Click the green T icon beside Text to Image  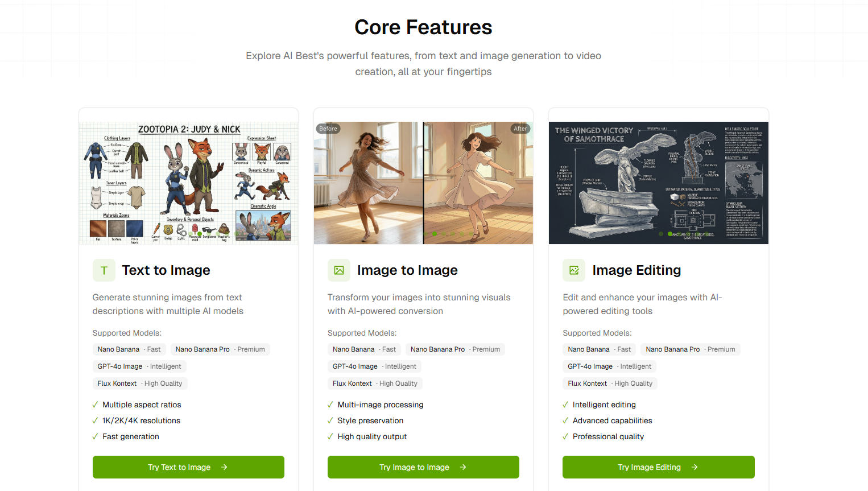(x=104, y=270)
